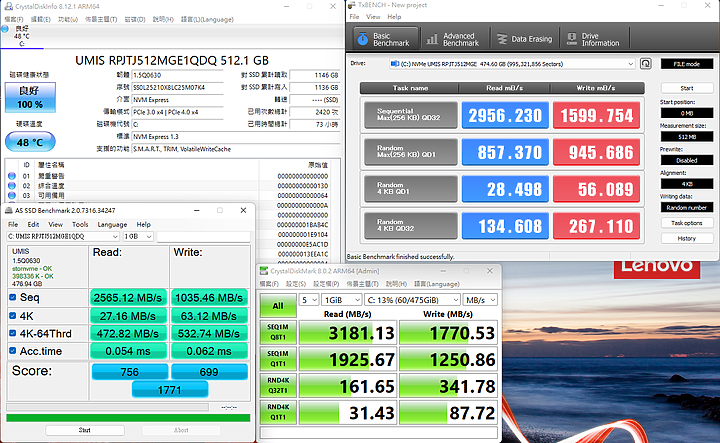The image size is (720, 443).
Task: Run RND4K Q1T1 test in CrystalDiskMark
Action: click(278, 412)
